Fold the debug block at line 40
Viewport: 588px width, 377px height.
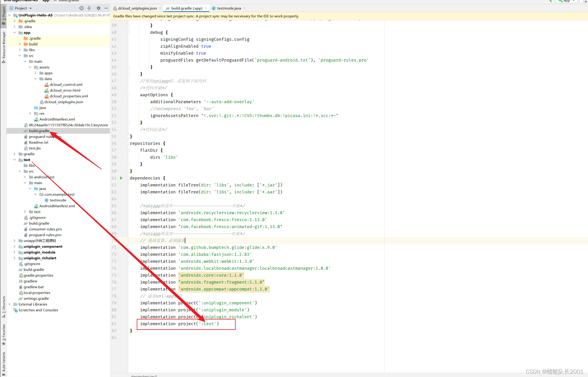[128, 32]
